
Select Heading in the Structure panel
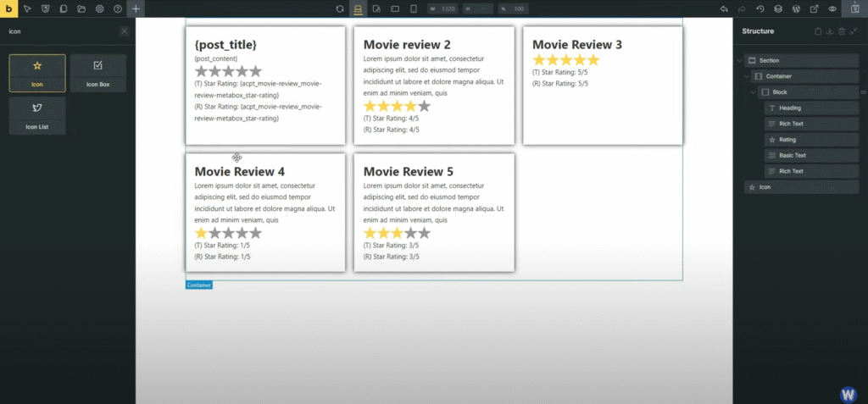[x=811, y=108]
